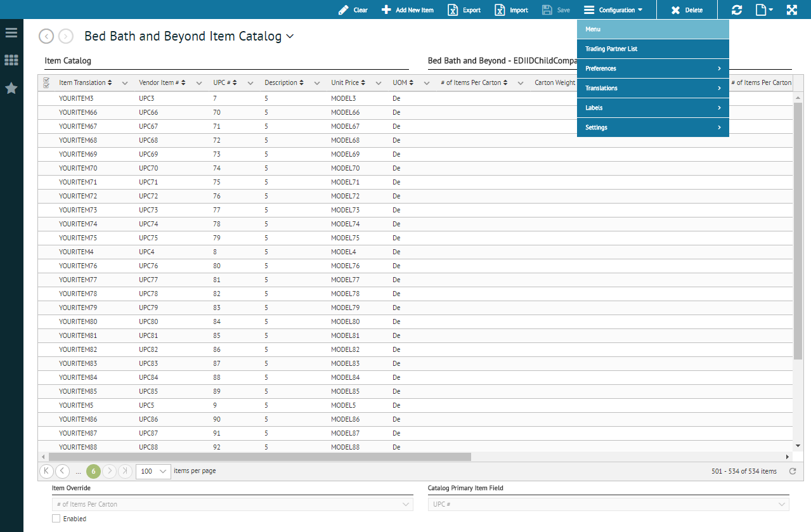Click the Import spreadsheet icon

pos(500,10)
